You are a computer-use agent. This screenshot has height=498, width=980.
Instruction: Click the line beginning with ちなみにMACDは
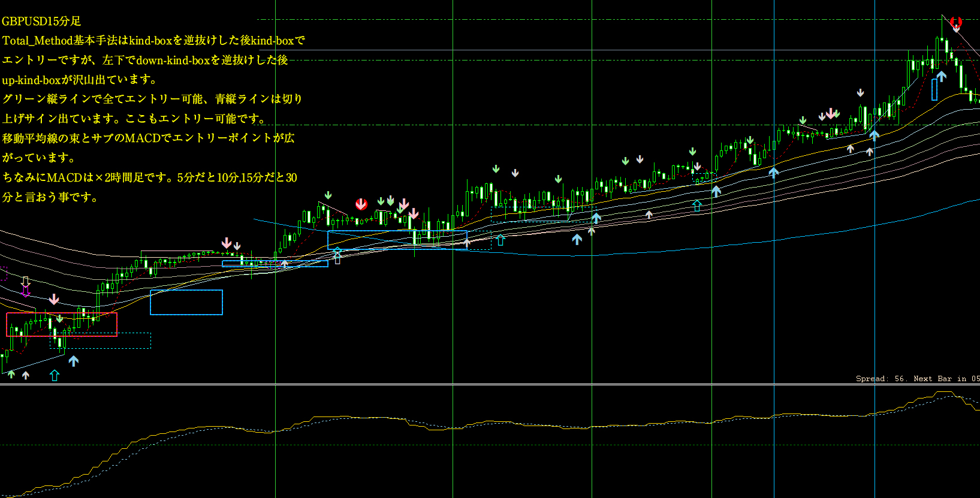[x=150, y=177]
